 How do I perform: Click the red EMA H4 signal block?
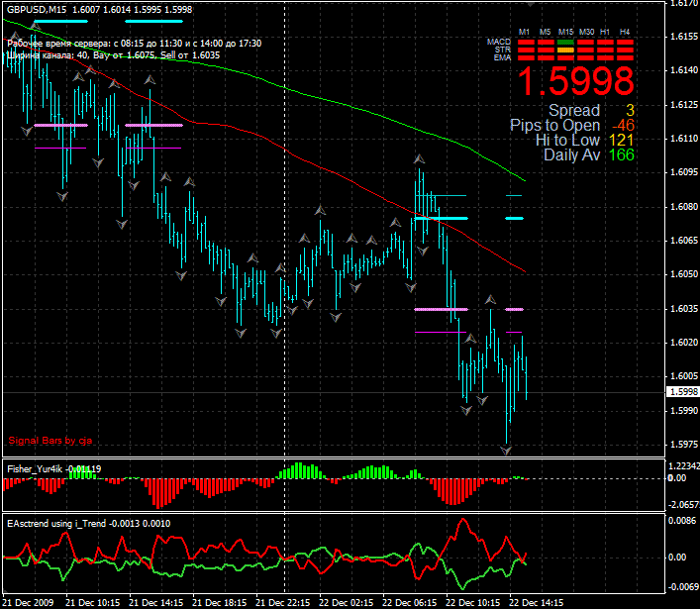coord(625,57)
